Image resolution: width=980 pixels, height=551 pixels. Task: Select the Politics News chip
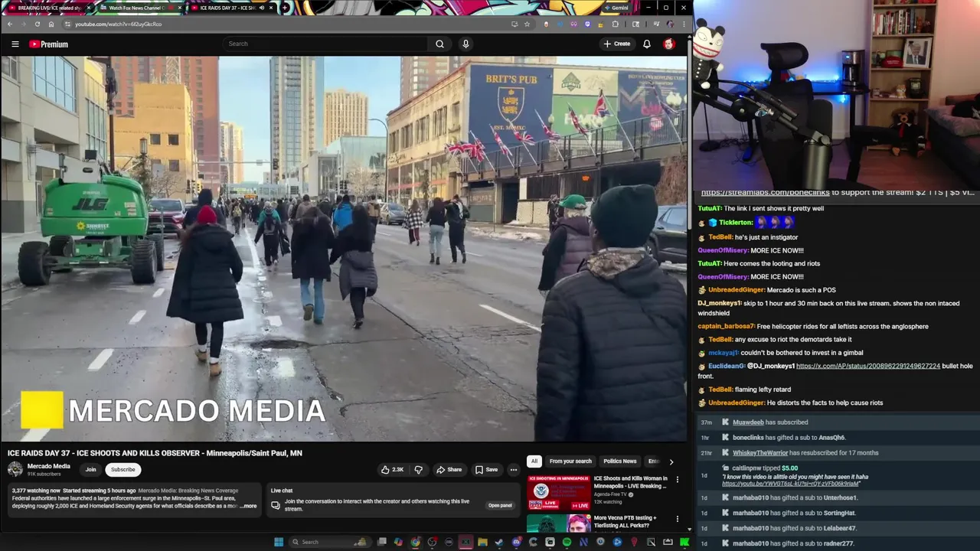(619, 461)
